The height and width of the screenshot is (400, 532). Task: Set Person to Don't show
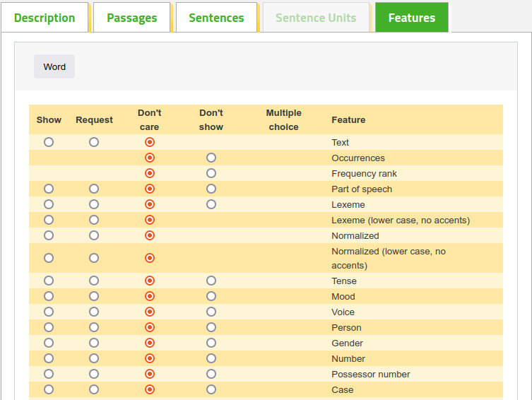(211, 328)
